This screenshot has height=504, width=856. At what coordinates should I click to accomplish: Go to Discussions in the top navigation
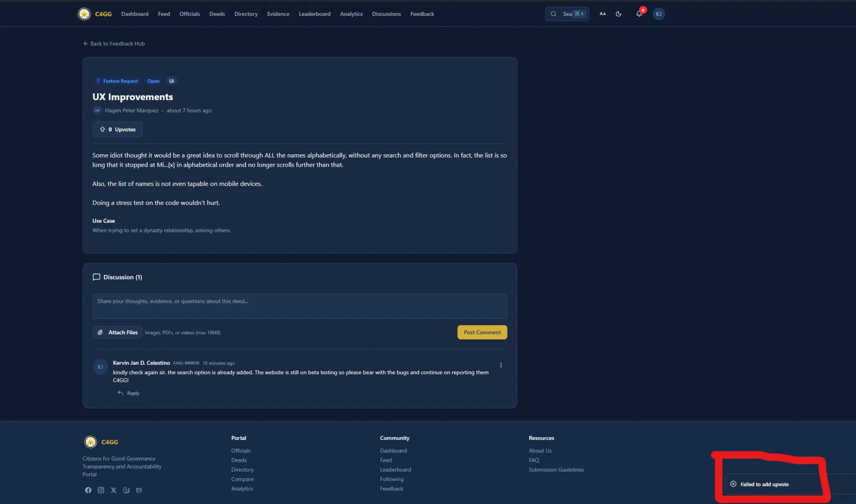tap(386, 14)
